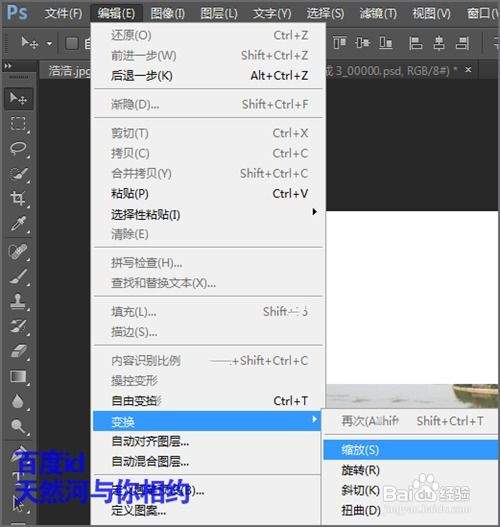Choose 旋转(R) in the transform submenu
Image resolution: width=500 pixels, height=527 pixels.
tap(411, 470)
